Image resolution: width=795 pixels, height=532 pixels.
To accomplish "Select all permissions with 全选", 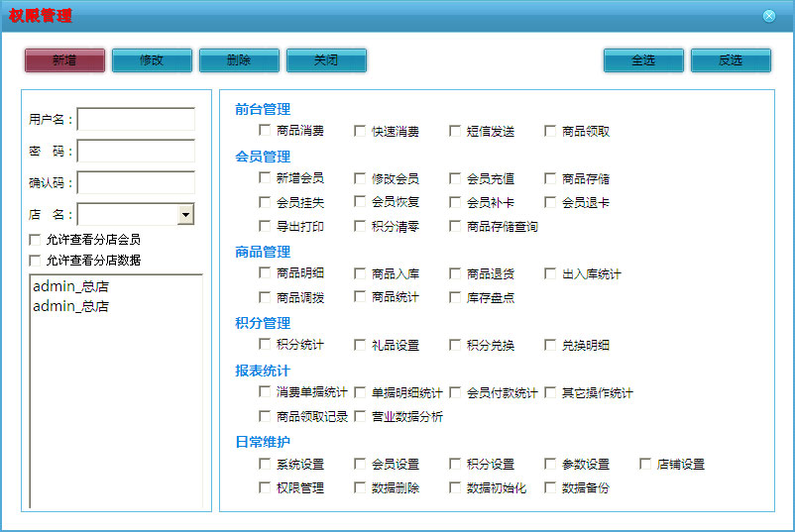I will pos(643,60).
